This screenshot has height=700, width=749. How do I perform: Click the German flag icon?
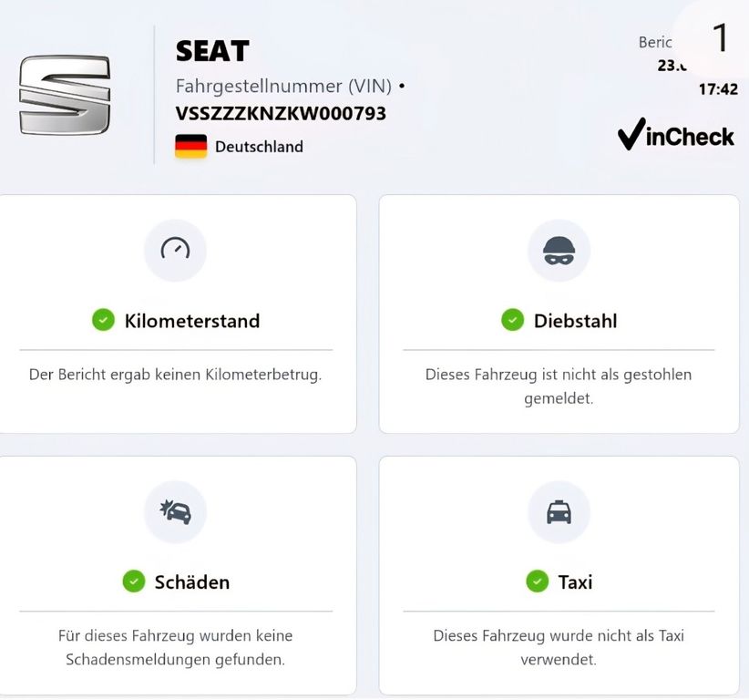(190, 146)
